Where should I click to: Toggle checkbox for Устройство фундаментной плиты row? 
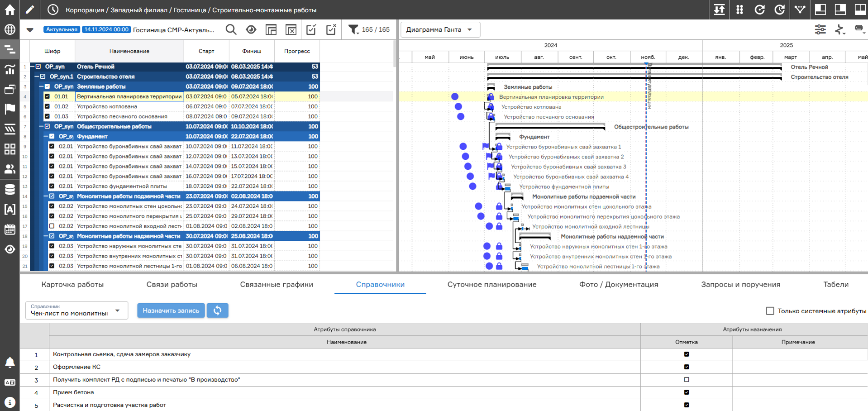coord(52,186)
